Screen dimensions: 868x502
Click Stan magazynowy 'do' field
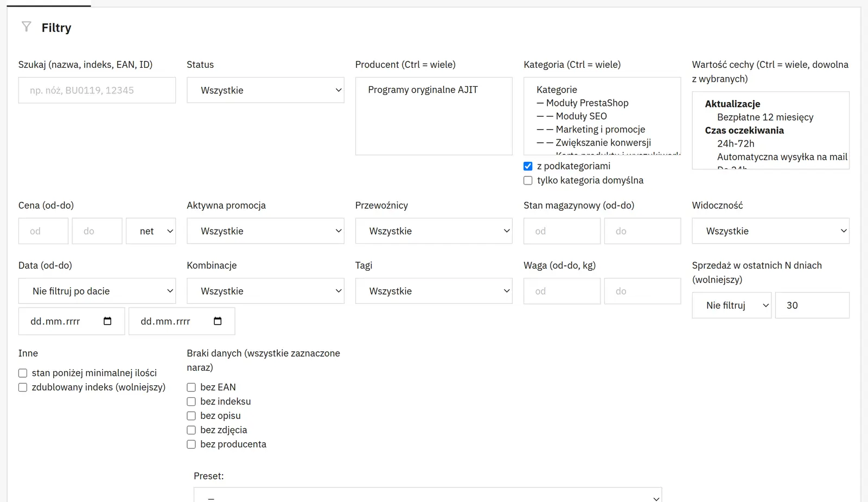click(642, 231)
